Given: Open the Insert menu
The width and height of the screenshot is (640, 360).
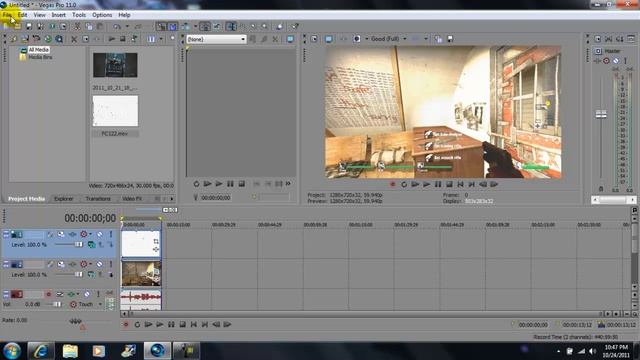Looking at the screenshot, I should (58, 15).
